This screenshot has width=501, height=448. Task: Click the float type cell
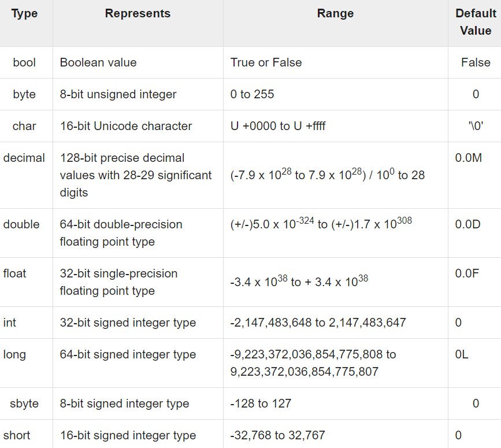[14, 273]
